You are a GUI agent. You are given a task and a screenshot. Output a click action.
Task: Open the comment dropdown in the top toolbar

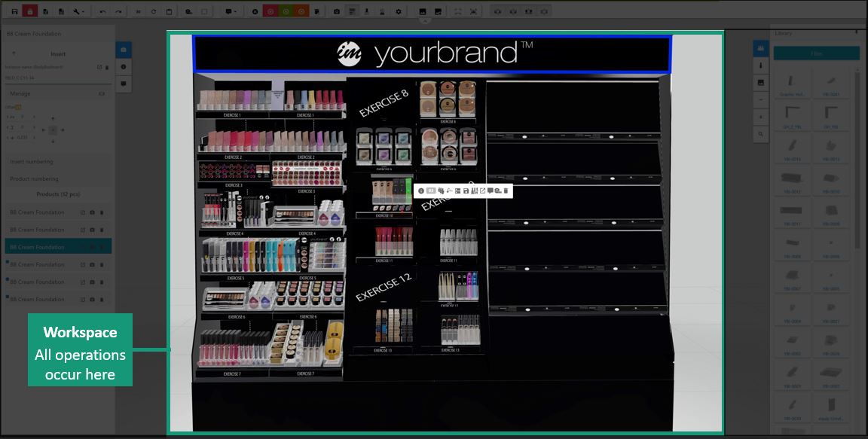click(231, 12)
